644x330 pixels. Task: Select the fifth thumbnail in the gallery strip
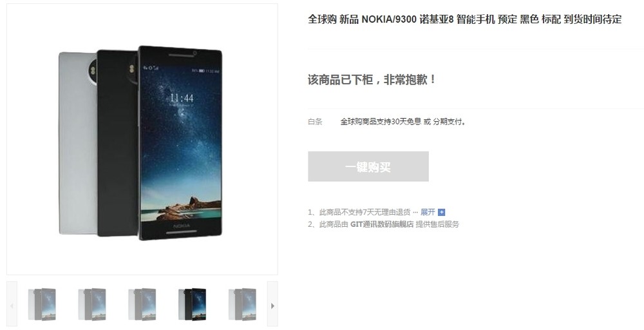(242, 304)
